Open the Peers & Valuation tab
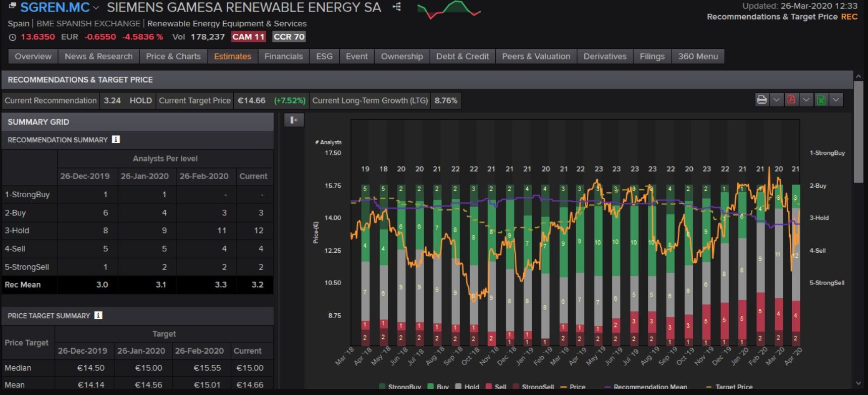868x395 pixels. point(536,57)
